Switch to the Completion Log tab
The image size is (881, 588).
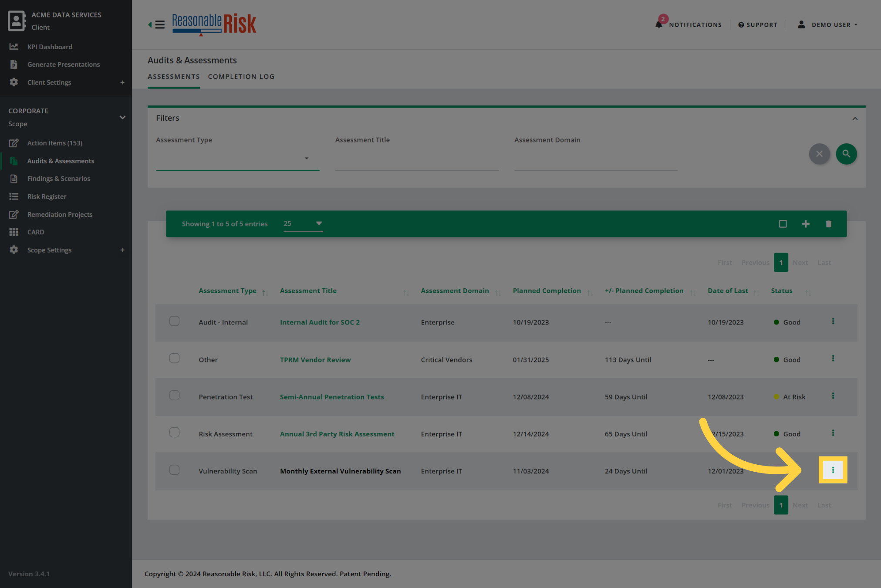[x=241, y=77]
